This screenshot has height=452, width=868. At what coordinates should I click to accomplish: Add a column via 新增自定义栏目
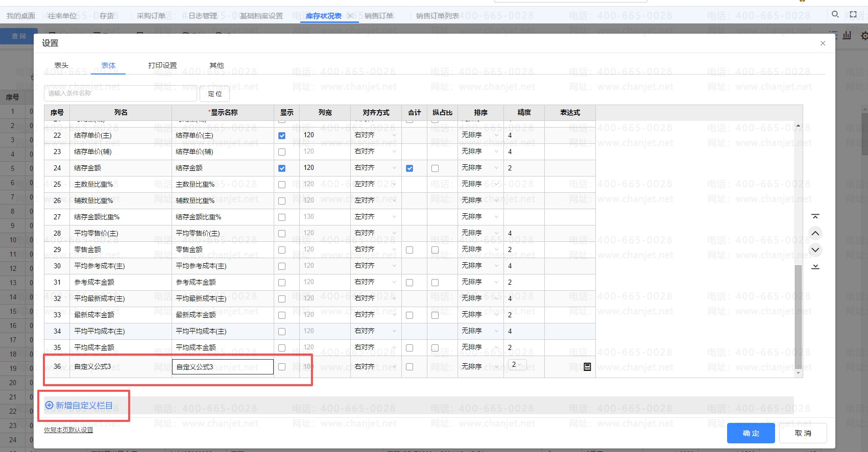(x=84, y=406)
